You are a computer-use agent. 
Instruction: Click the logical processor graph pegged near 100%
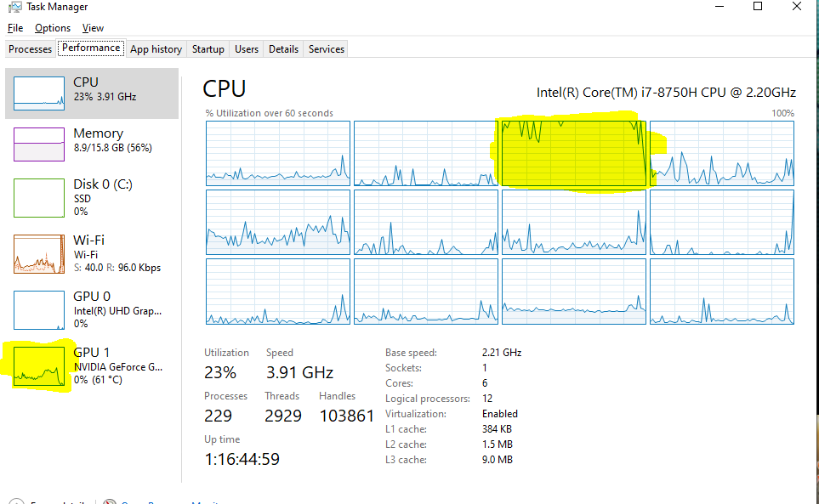(574, 153)
